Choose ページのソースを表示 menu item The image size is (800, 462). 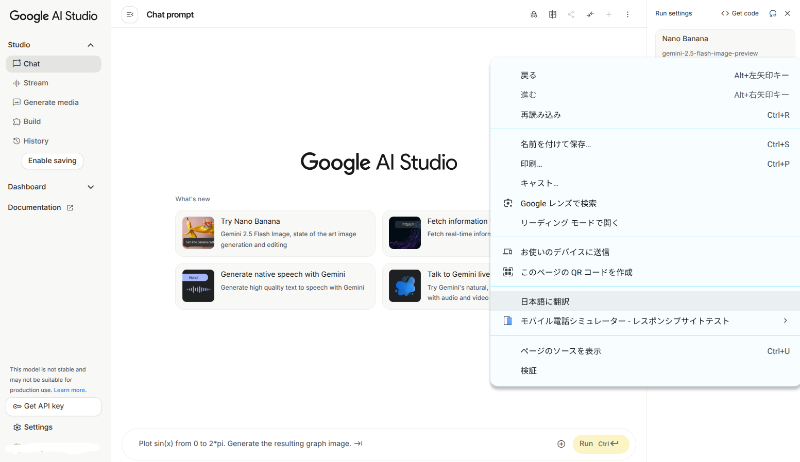click(x=645, y=351)
